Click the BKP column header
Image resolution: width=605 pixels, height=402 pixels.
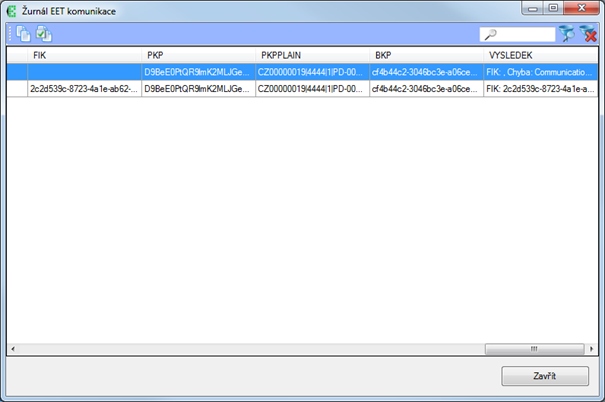tap(426, 55)
